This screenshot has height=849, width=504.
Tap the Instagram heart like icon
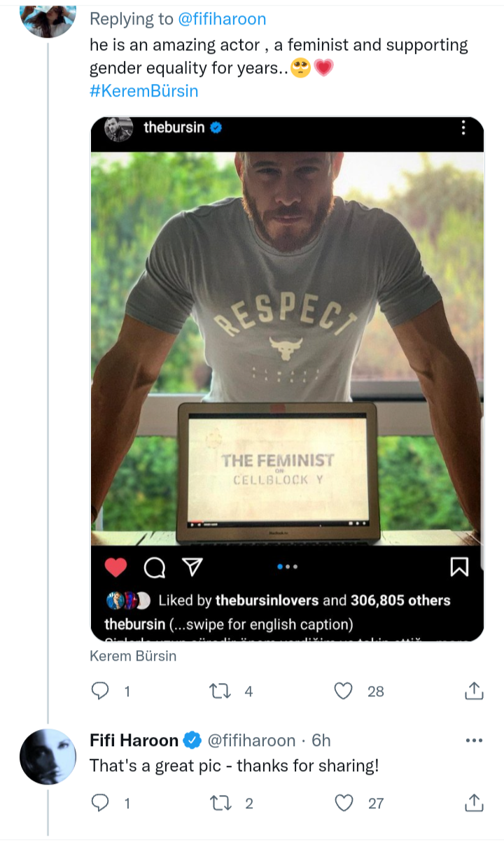coord(115,567)
